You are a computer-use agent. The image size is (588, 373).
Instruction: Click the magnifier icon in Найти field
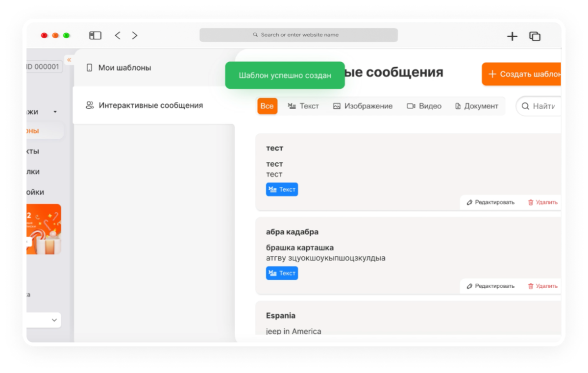(525, 106)
